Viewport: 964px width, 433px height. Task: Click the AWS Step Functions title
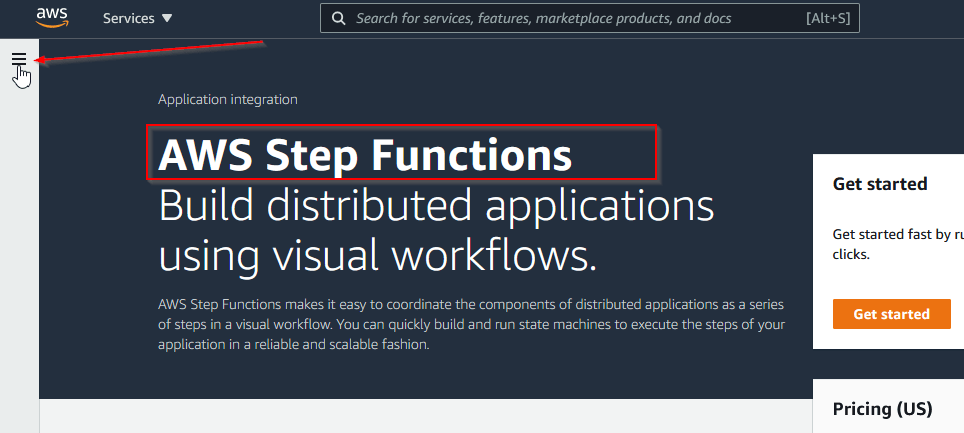click(366, 155)
